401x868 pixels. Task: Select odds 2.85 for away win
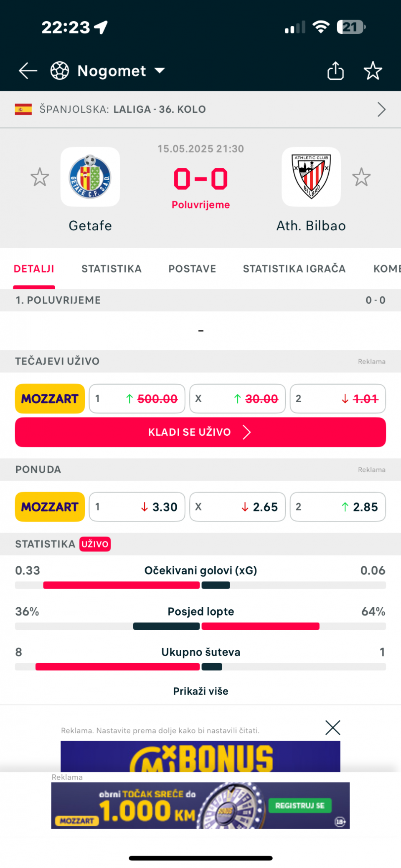(x=338, y=507)
